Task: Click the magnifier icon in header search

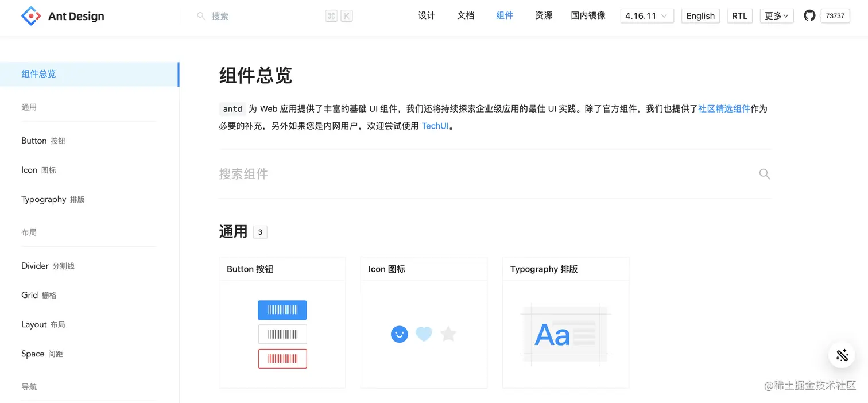Action: 201,16
